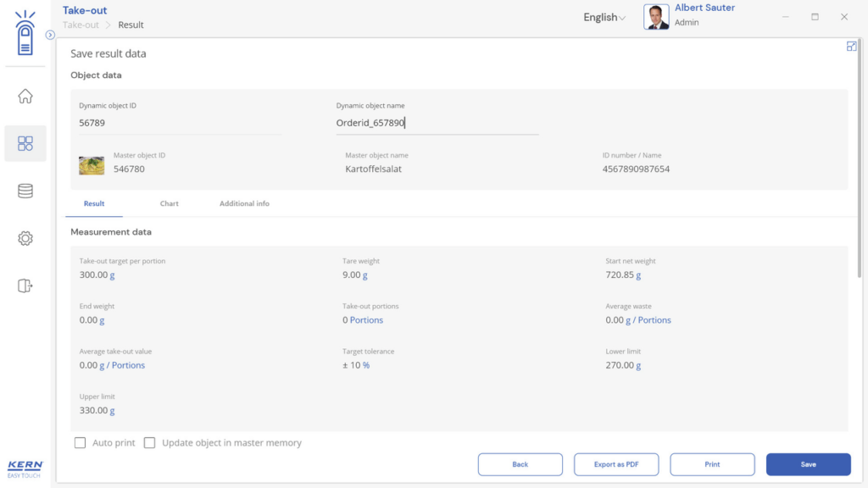This screenshot has height=488, width=868.
Task: Click Start net weight 720.85 g
Action: tap(623, 275)
